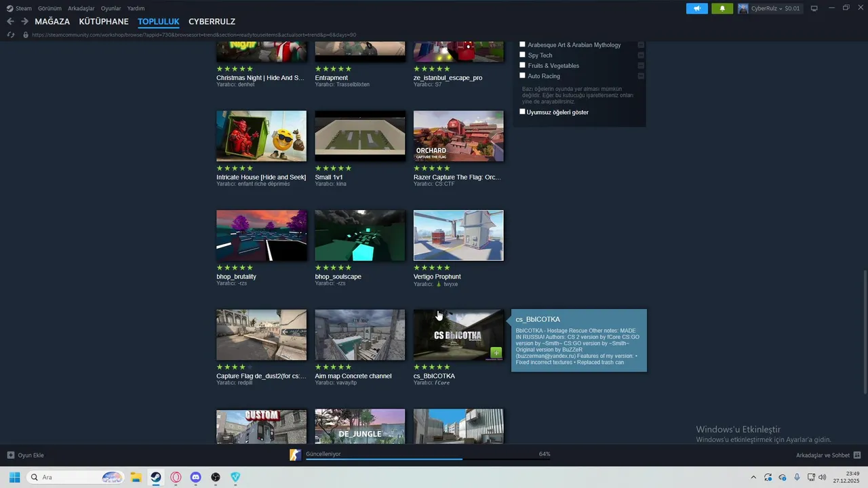Viewport: 868px width, 488px height.
Task: Open volume control in the system tray
Action: point(823,477)
